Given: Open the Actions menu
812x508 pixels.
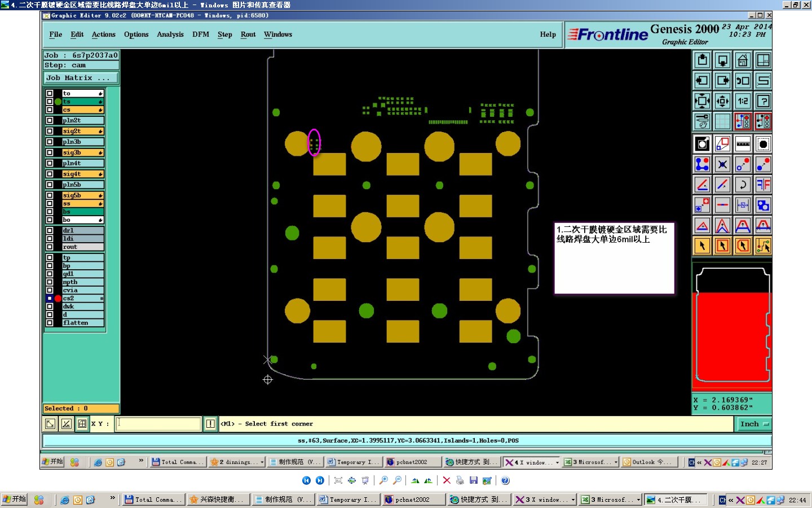Looking at the screenshot, I should [x=104, y=34].
